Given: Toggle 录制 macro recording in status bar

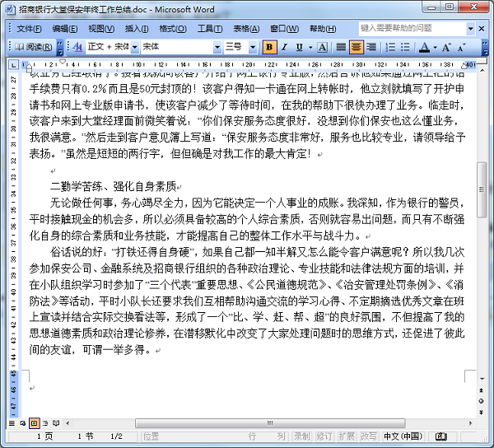Looking at the screenshot, I should coord(302,436).
